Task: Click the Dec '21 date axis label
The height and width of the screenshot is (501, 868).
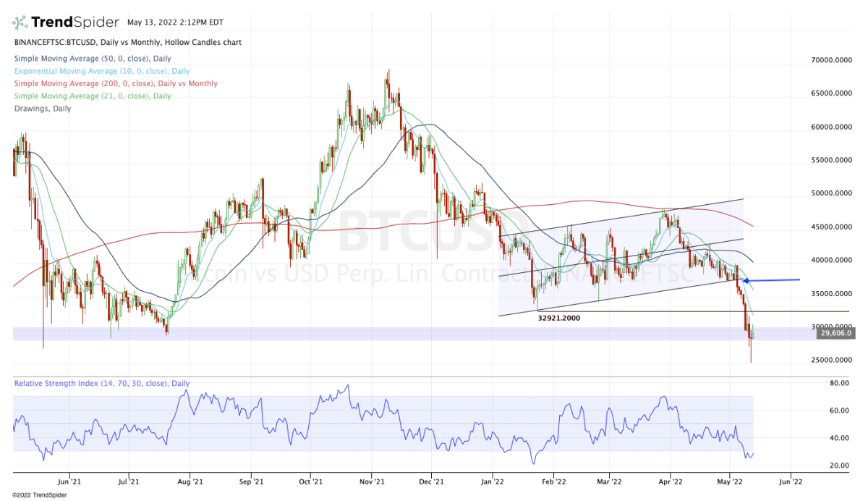Action: coord(431,480)
